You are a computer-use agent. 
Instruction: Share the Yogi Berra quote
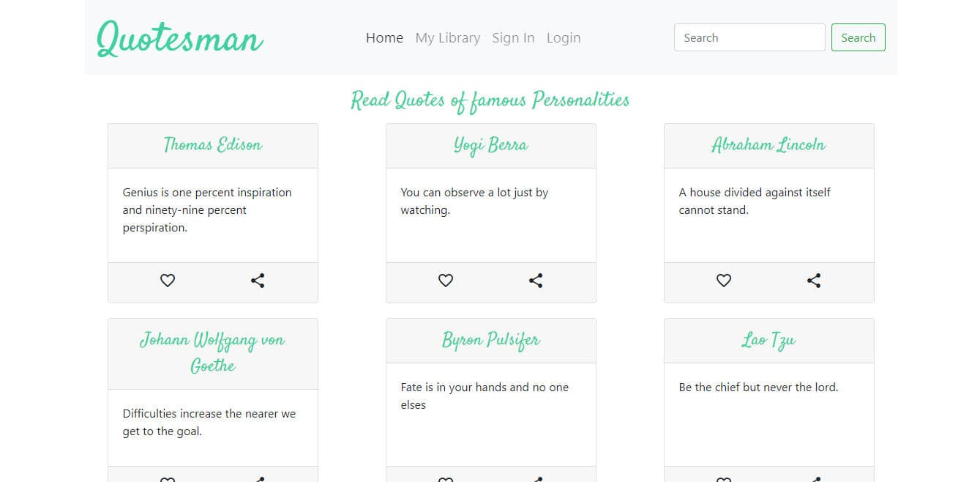point(536,281)
